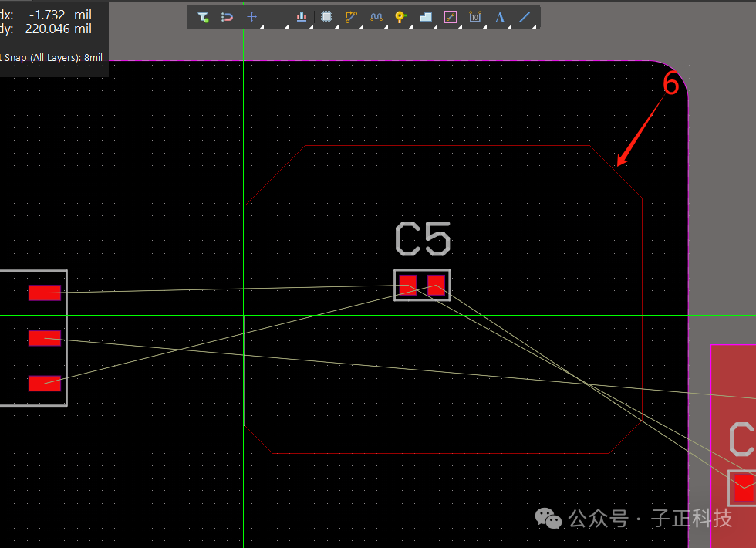Screen dimensions: 756x548
Task: Select the place line tool
Action: (525, 17)
